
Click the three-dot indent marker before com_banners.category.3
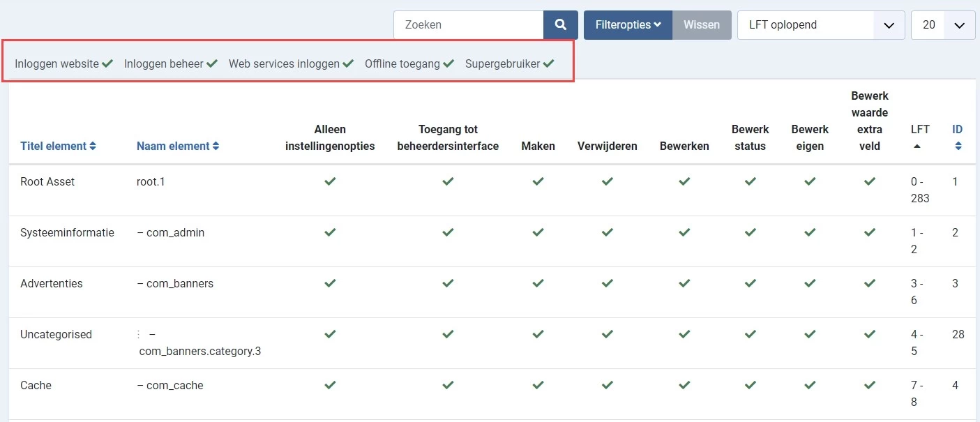(x=139, y=335)
